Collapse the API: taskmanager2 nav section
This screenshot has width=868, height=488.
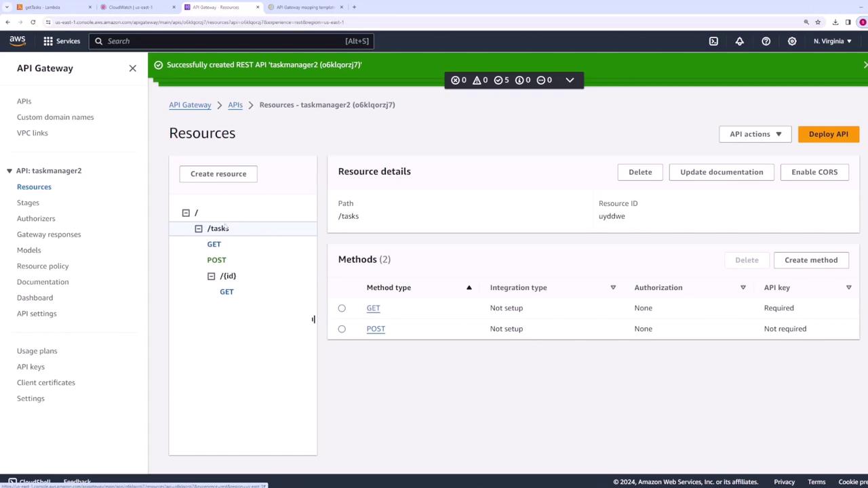pos(9,171)
